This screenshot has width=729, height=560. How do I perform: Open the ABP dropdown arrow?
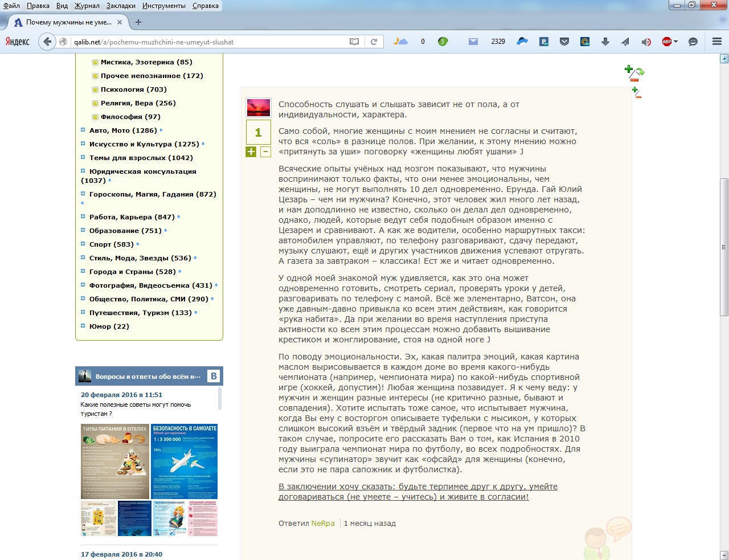675,42
